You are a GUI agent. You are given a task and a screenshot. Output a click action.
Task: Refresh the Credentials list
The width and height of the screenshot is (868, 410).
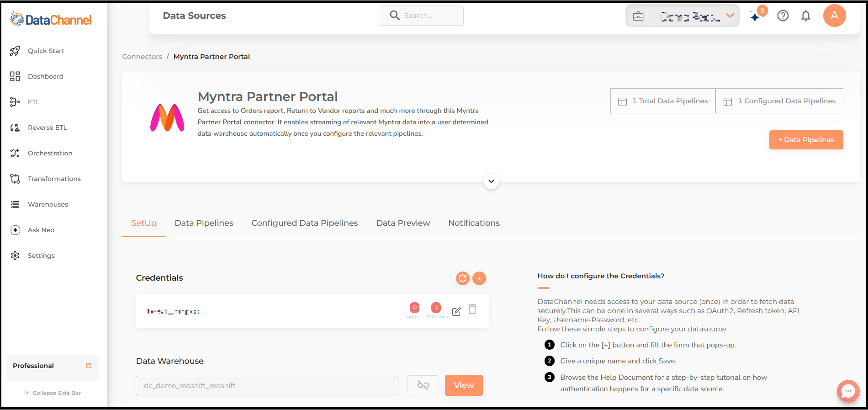[x=463, y=278]
